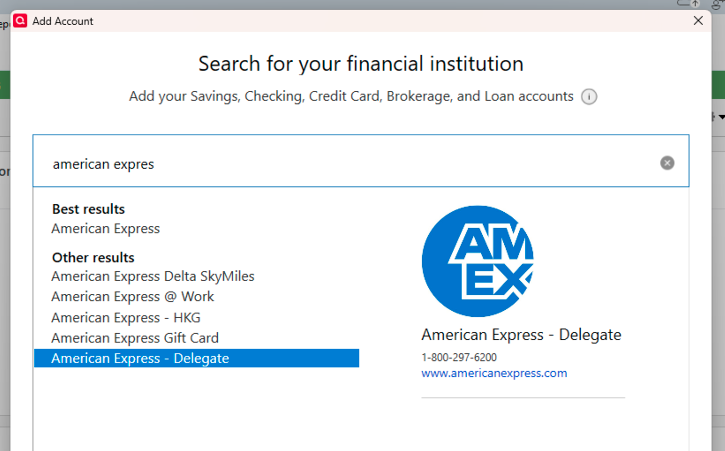Select American Express @ Work entry
The width and height of the screenshot is (725, 451).
pyautogui.click(x=132, y=296)
